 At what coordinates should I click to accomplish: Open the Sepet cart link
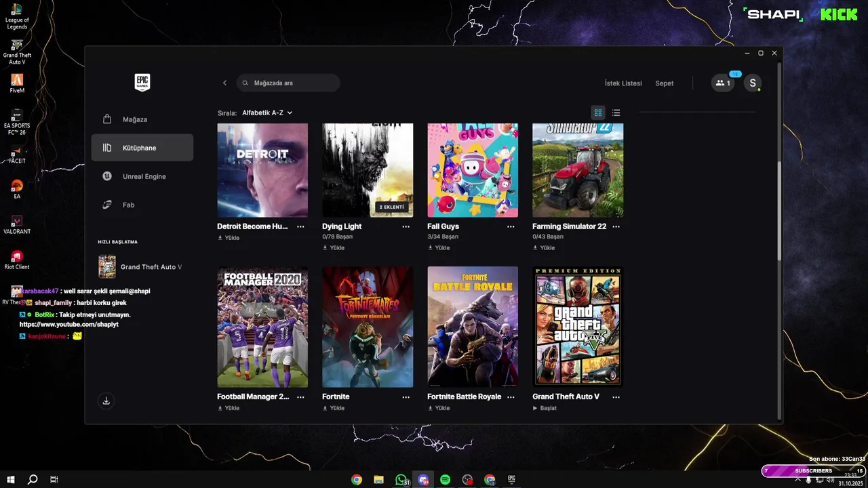(665, 83)
